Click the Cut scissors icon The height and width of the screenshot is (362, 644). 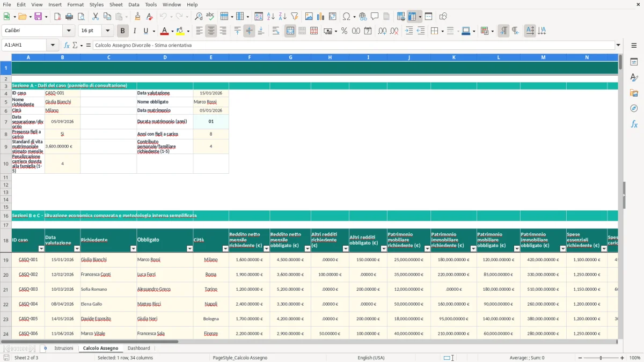point(96,17)
